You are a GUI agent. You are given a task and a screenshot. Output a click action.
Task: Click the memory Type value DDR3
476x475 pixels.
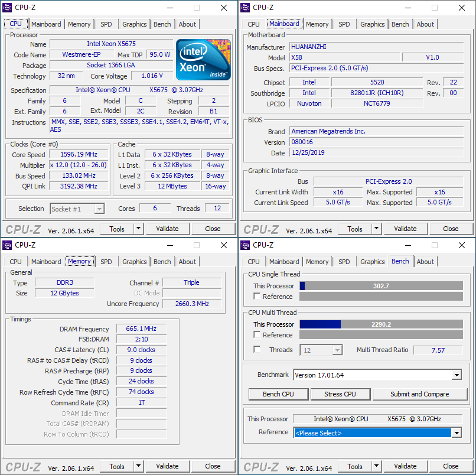pyautogui.click(x=64, y=282)
